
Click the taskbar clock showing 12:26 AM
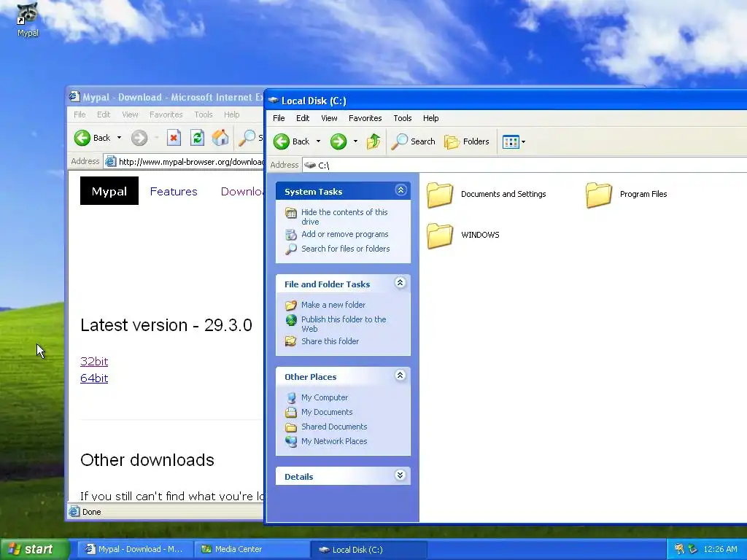(720, 549)
